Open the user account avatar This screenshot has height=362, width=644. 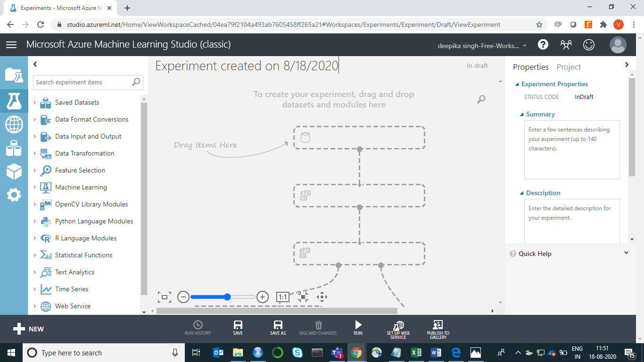click(618, 45)
